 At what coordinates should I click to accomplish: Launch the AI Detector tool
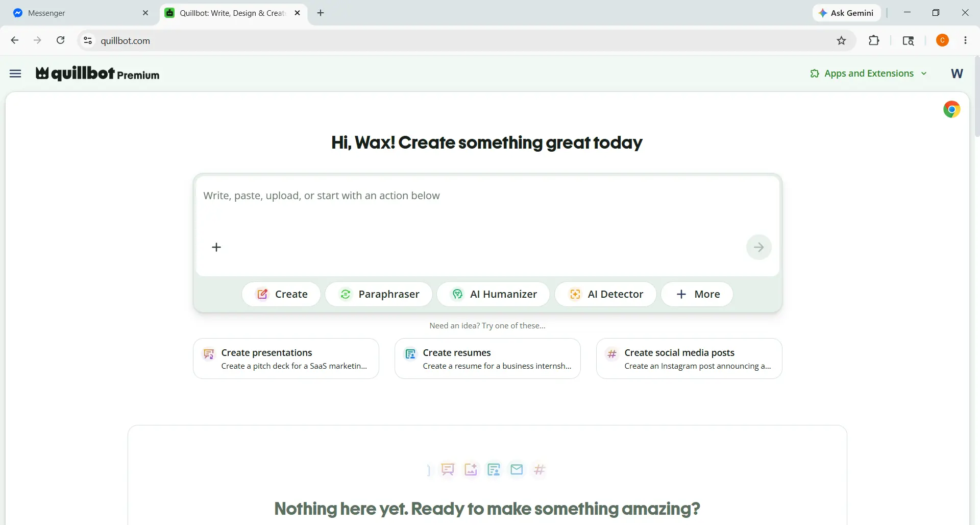pyautogui.click(x=605, y=294)
